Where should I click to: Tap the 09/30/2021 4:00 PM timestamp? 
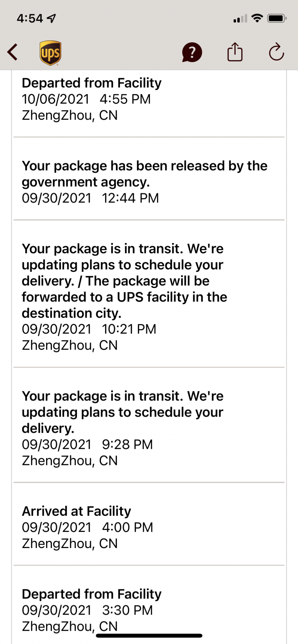(x=87, y=527)
